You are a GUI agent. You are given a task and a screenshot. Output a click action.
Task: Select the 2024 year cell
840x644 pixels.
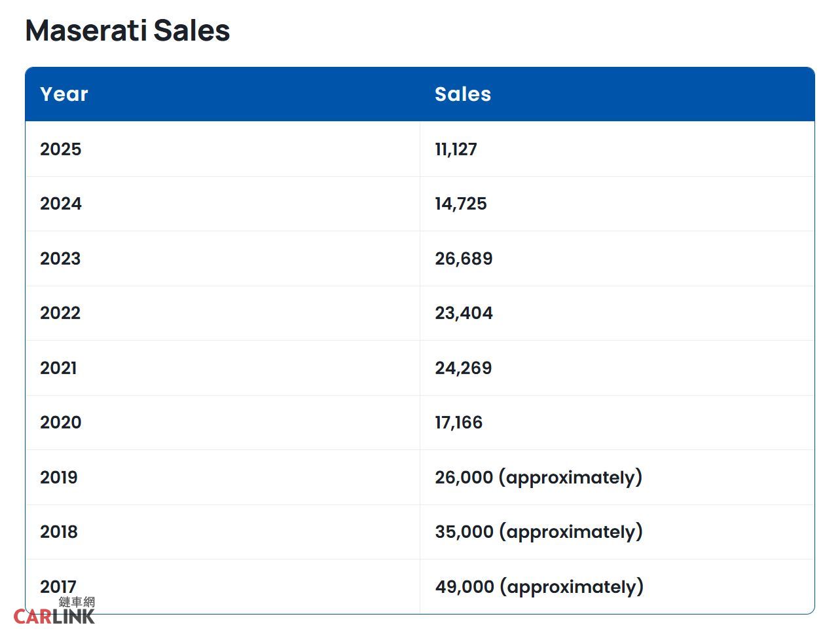tap(61, 204)
